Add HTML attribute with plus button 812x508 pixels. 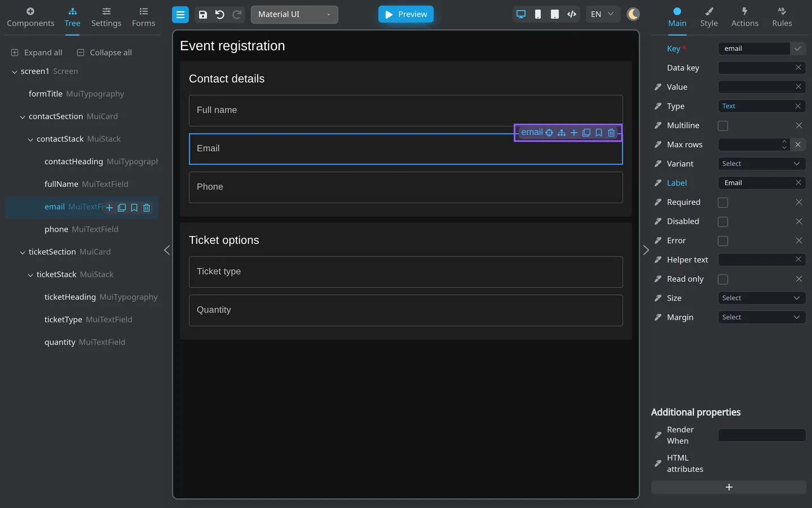pos(729,487)
